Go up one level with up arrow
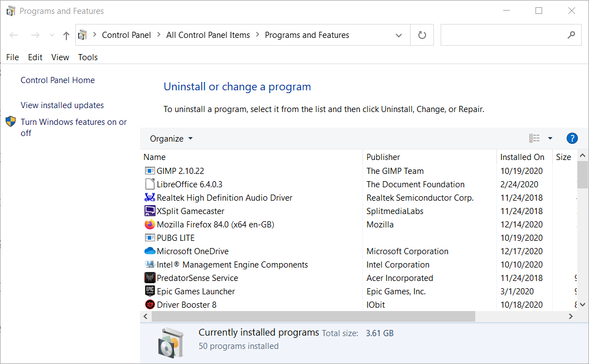Viewport: 589px width, 364px height. pyautogui.click(x=66, y=36)
